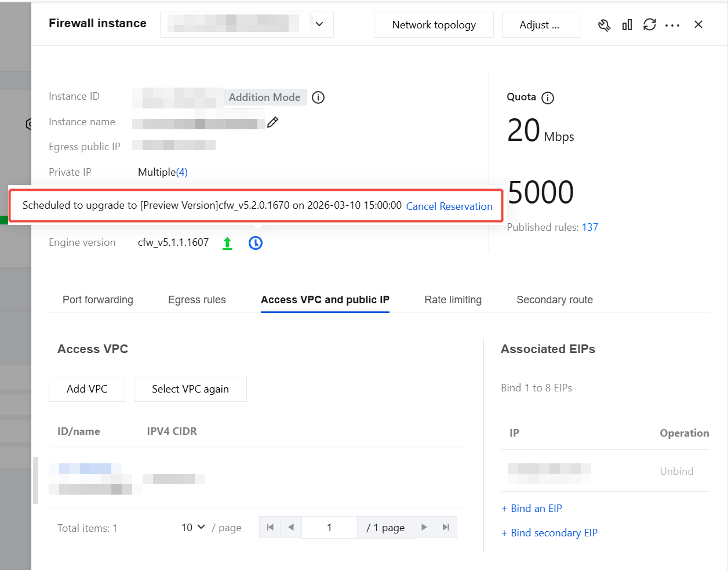Click the Bind secondary EIP link

pyautogui.click(x=549, y=533)
